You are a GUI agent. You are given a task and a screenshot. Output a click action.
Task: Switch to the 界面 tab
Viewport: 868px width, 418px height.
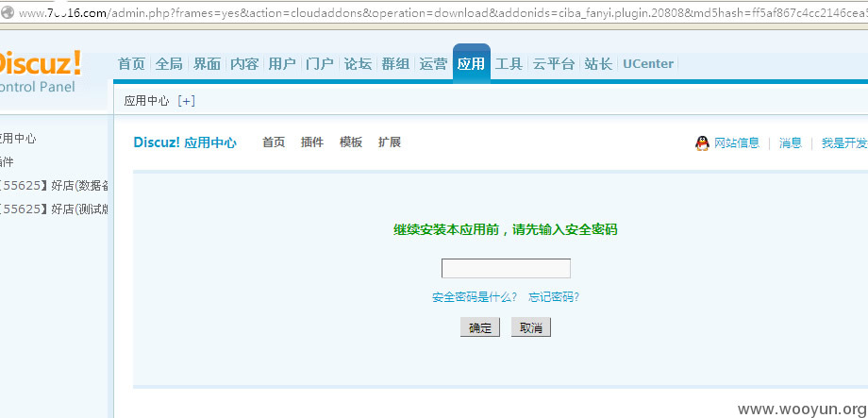coord(207,63)
